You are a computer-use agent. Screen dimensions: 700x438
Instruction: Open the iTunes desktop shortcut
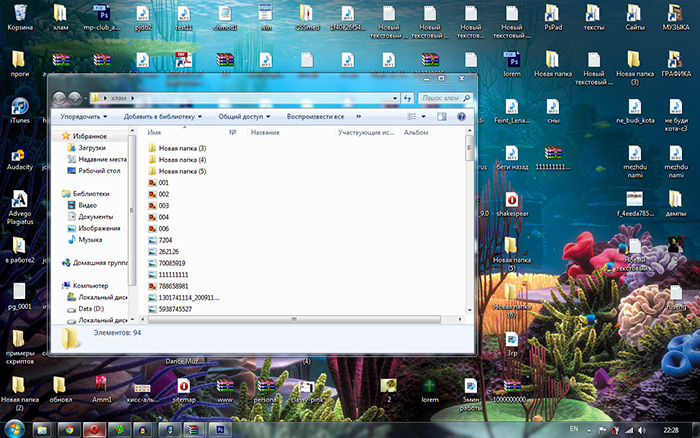point(19,108)
